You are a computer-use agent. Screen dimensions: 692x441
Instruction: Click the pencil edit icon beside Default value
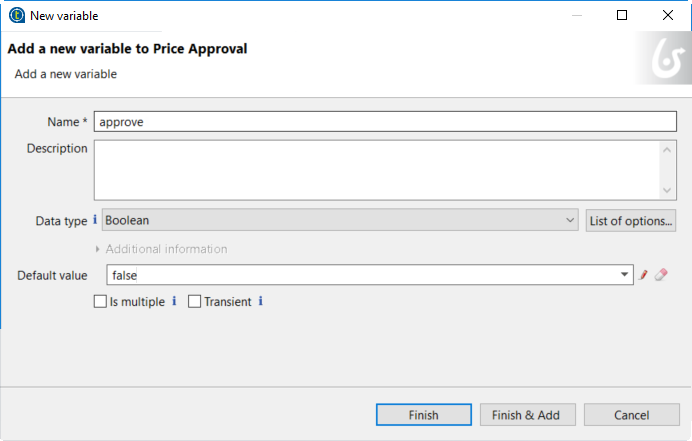(x=644, y=275)
